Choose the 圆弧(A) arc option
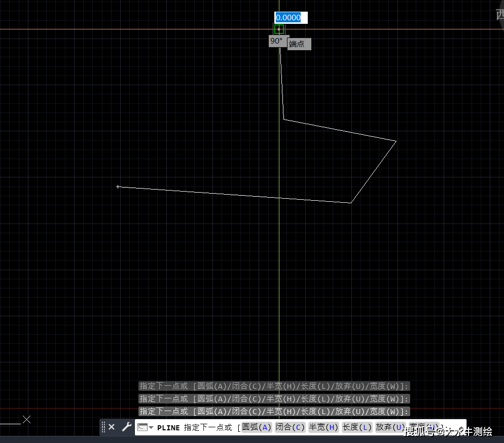Viewport: 504px width, 443px height. pos(257,427)
